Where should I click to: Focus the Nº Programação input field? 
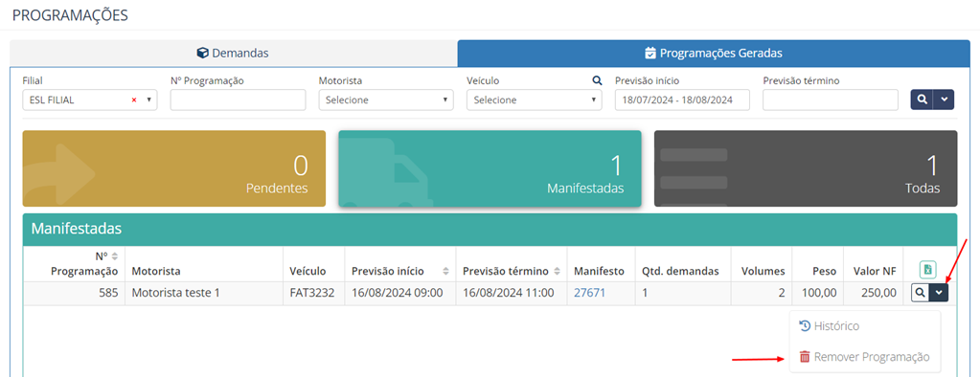(239, 100)
